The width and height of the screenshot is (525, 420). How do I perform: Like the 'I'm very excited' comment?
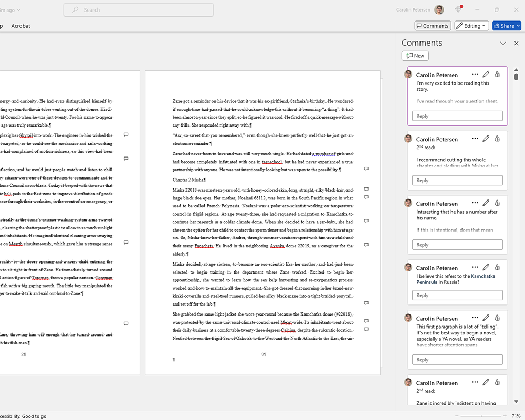coord(497,74)
